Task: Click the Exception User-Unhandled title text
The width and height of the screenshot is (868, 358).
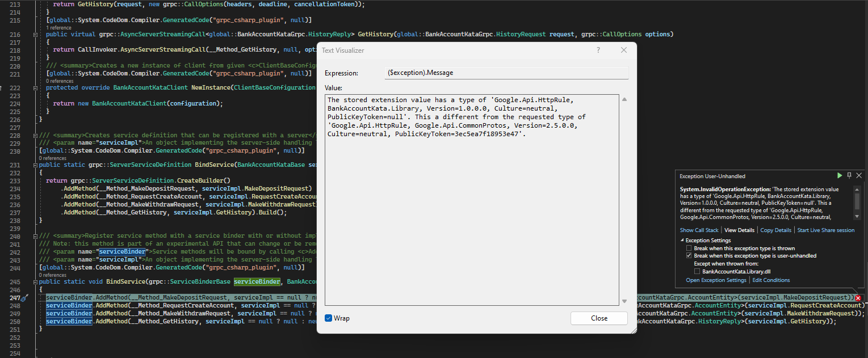Action: coord(712,176)
